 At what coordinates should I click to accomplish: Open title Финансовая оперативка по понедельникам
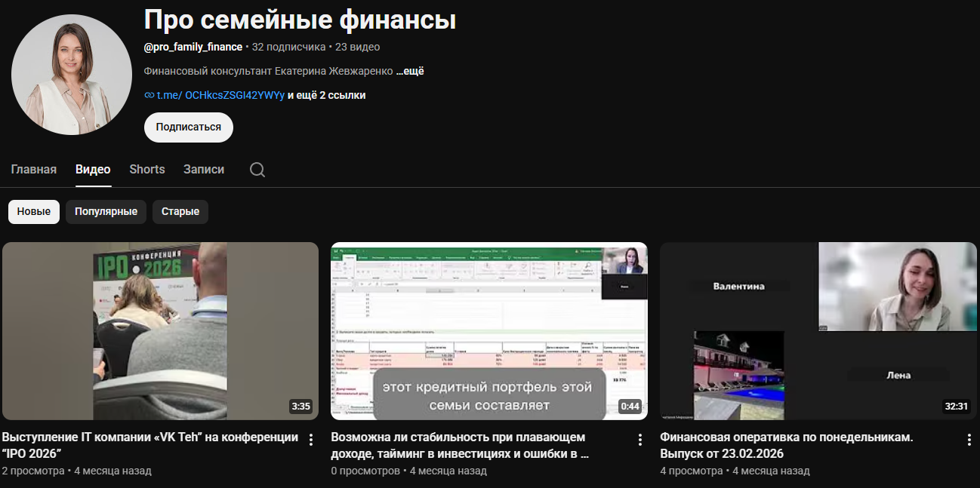click(787, 445)
